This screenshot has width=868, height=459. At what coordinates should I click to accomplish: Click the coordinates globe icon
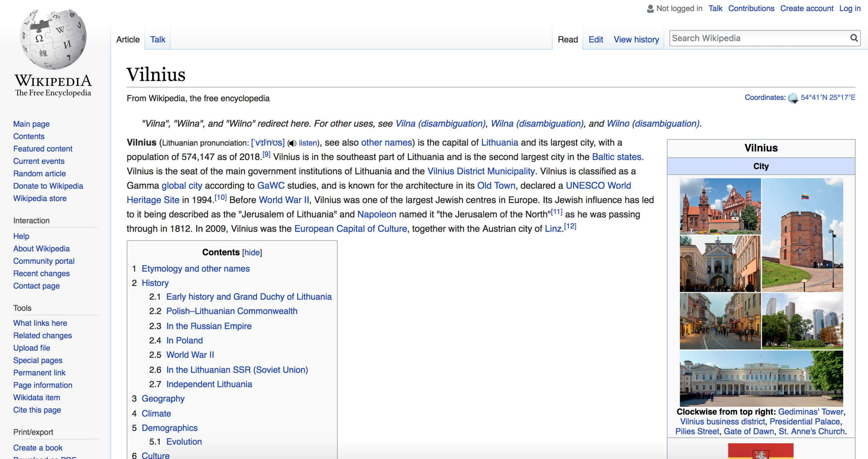[793, 98]
